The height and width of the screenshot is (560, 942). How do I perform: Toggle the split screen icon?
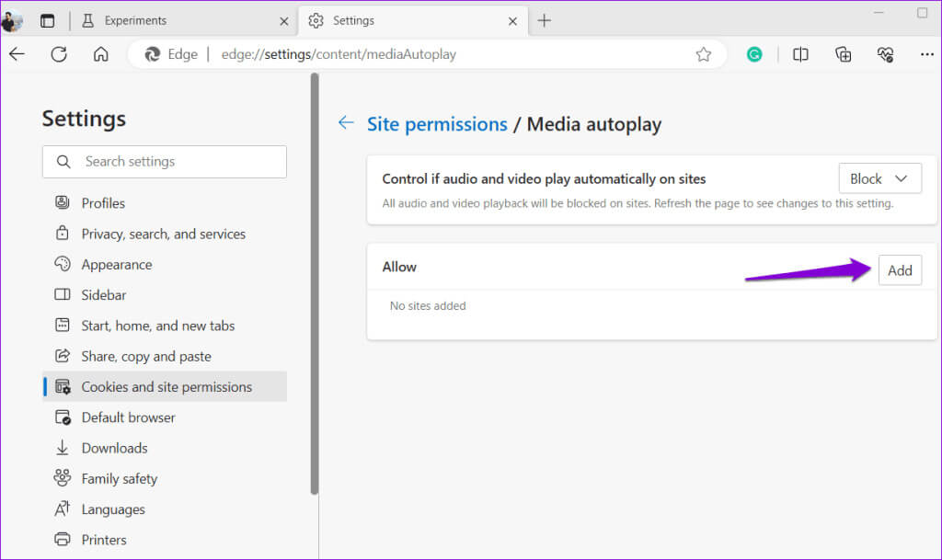[x=800, y=54]
